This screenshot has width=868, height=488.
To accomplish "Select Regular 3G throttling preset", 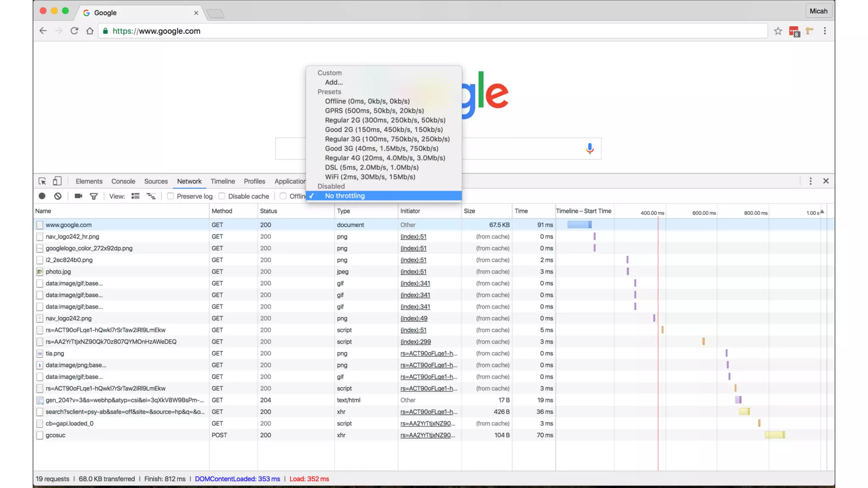I will [x=387, y=139].
